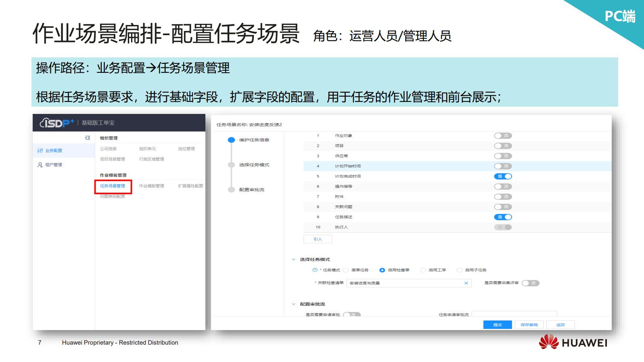This screenshot has width=644, height=362.
Task: Open the 租户管理 sidebar menu
Action: [x=64, y=165]
